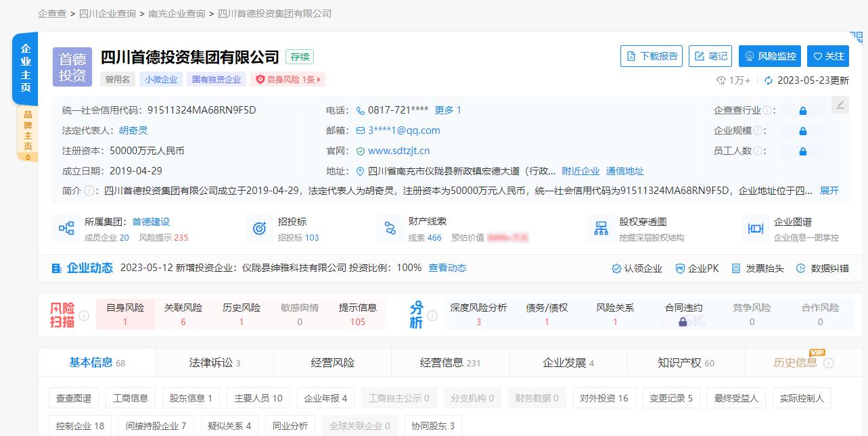This screenshot has width=868, height=436.
Task: Toggle 关注 to follow this company
Action: tap(828, 56)
